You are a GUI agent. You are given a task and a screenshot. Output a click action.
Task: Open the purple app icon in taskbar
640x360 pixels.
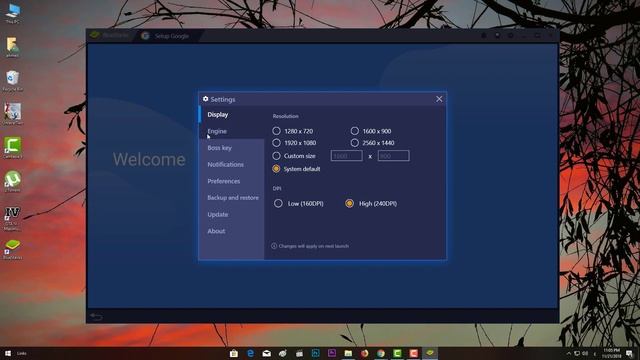coord(332,353)
